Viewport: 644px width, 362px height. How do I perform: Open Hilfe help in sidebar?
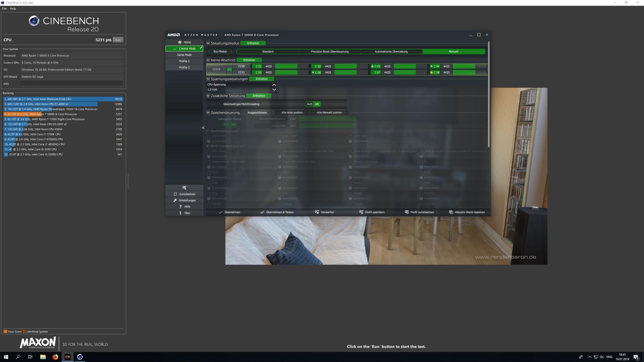point(184,206)
